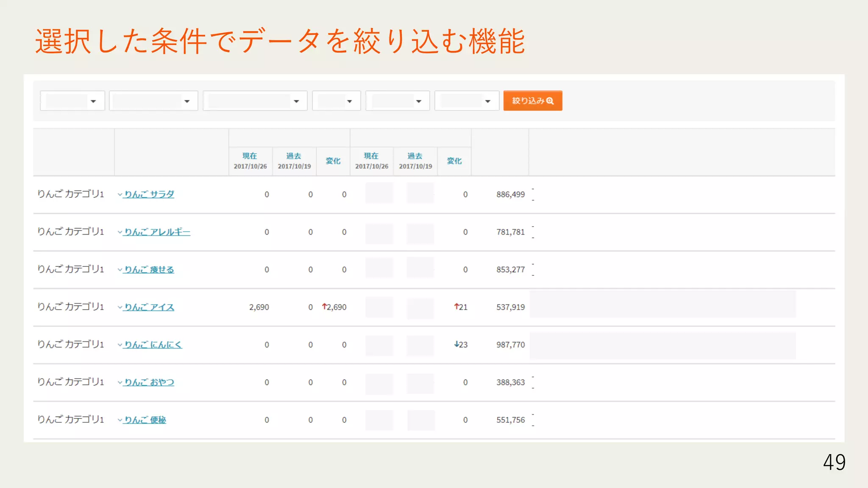Open the りんご アレルギー keyword link
This screenshot has width=868, height=488.
pyautogui.click(x=157, y=232)
